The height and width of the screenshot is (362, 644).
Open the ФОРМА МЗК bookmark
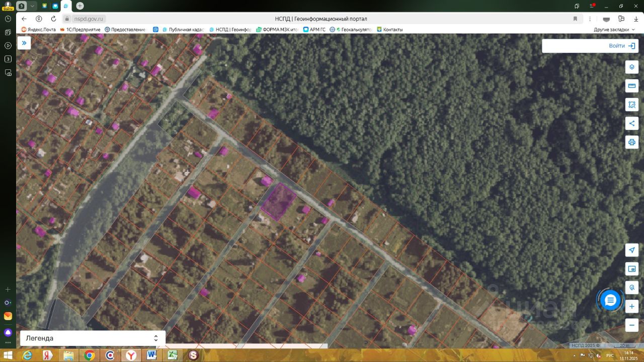[x=277, y=30]
